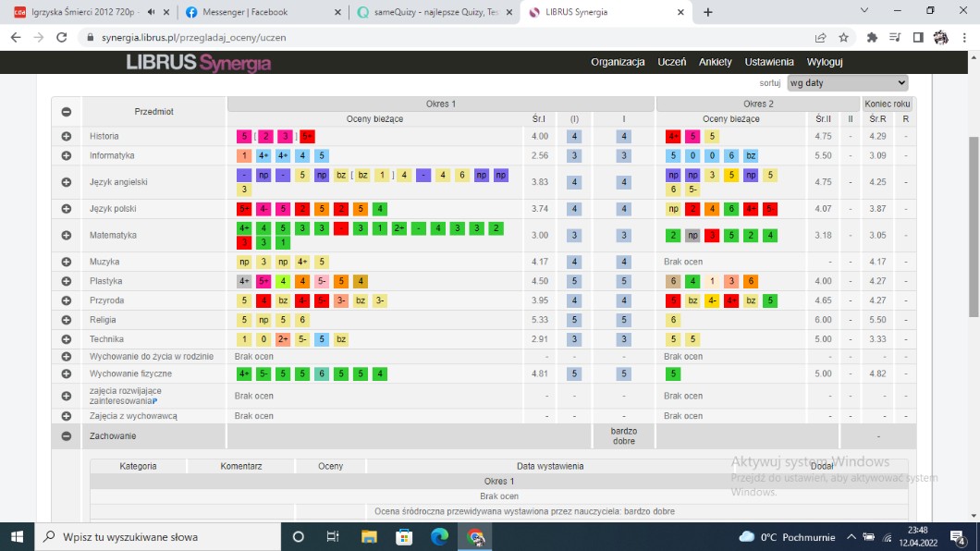Collapse the Zachowanie section
The image size is (980, 551).
click(x=67, y=435)
